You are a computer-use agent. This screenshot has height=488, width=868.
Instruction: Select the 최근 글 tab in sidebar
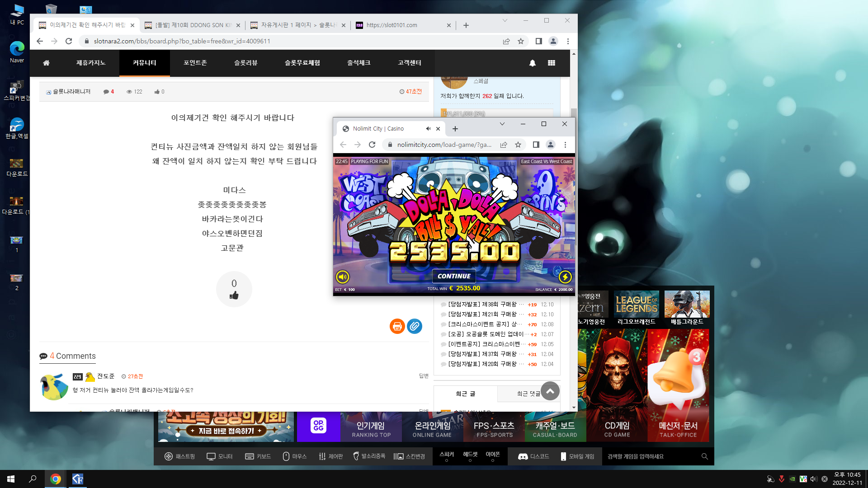coord(466,394)
